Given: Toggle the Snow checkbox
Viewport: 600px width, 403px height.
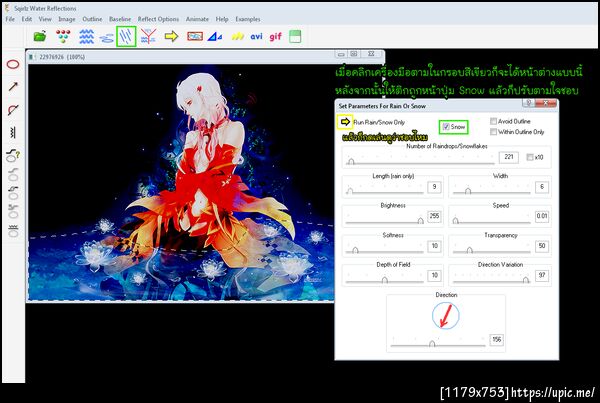Looking at the screenshot, I should tap(446, 127).
